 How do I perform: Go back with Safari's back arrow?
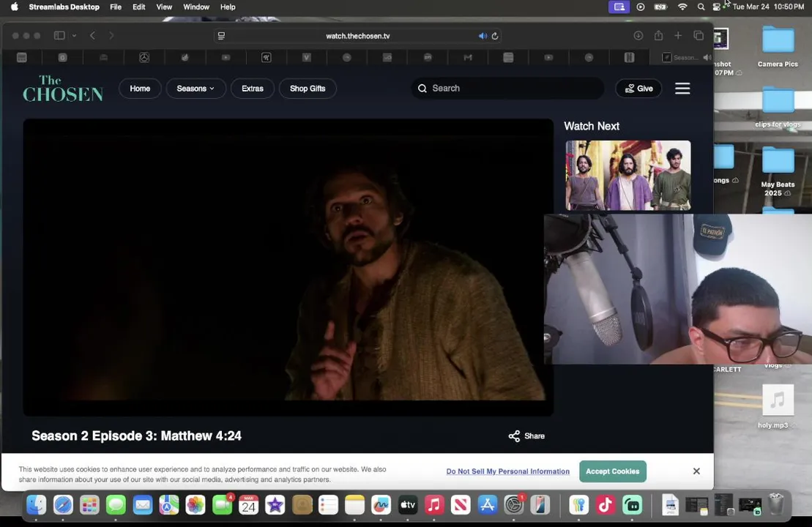point(93,35)
